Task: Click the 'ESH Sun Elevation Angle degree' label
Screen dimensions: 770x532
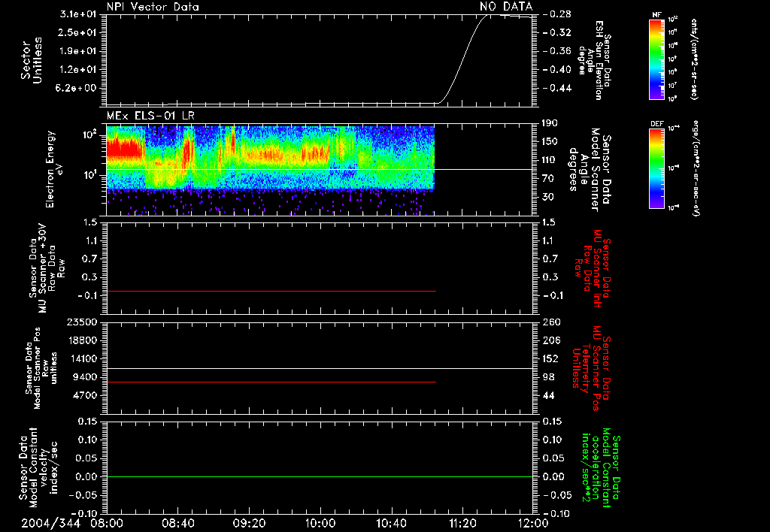Action: tap(594, 60)
